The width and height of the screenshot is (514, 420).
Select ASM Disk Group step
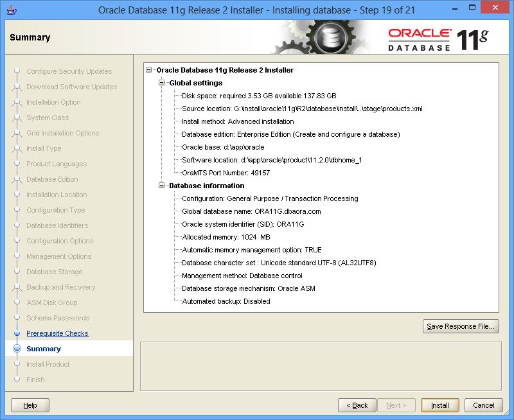(52, 302)
